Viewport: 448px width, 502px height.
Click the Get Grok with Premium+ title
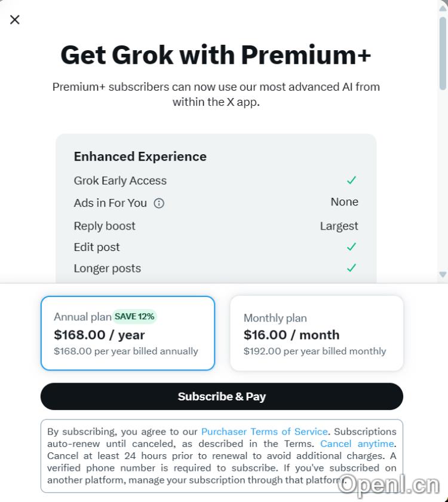(215, 54)
